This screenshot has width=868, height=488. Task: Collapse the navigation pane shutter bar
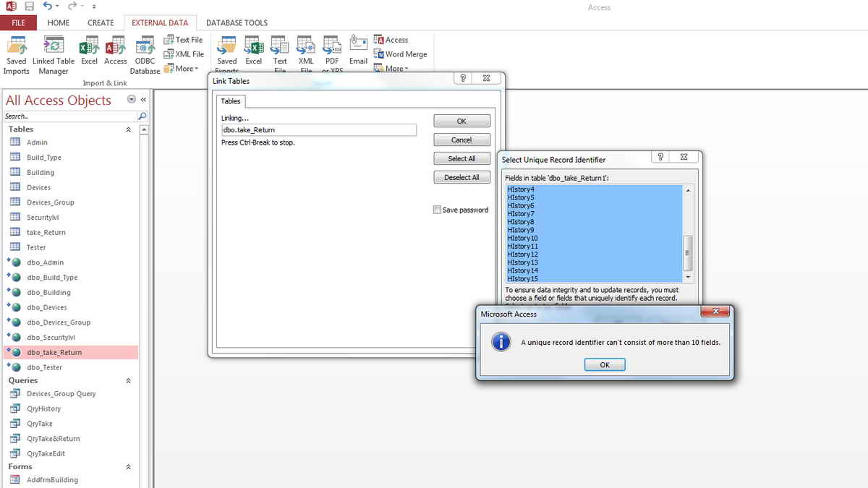[143, 100]
